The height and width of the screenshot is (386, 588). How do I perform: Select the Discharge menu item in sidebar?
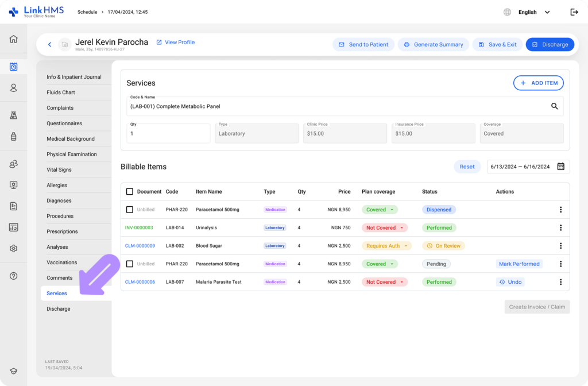[58, 308]
